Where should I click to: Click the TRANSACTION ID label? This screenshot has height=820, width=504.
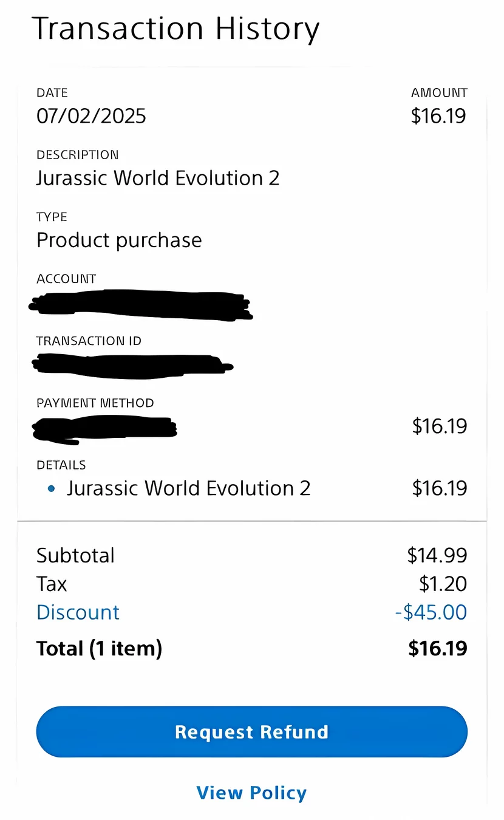pyautogui.click(x=89, y=341)
